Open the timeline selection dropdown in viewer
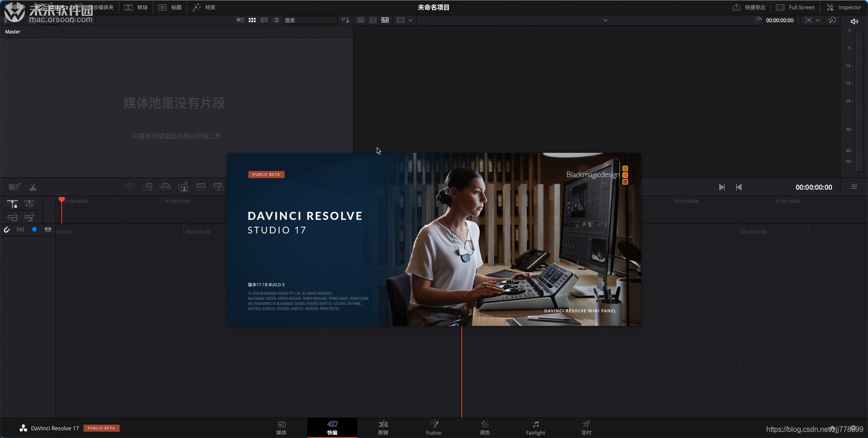The image size is (868, 438). pyautogui.click(x=605, y=20)
